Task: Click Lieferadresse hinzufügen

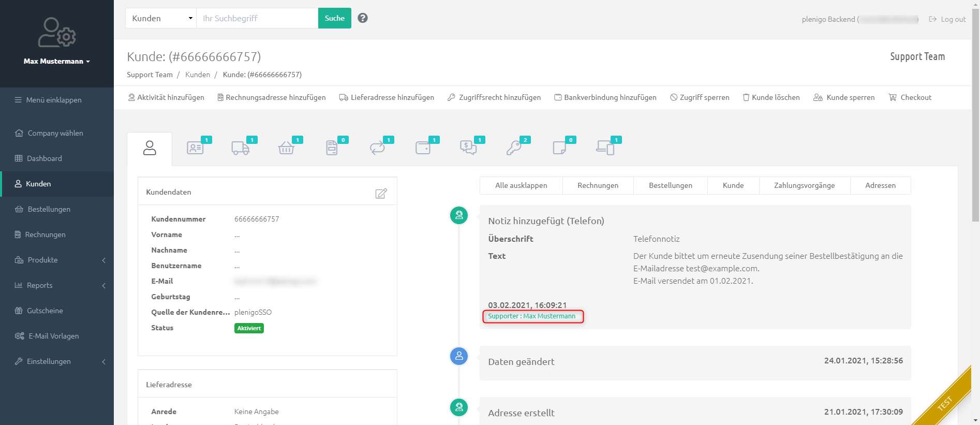Action: coord(387,97)
